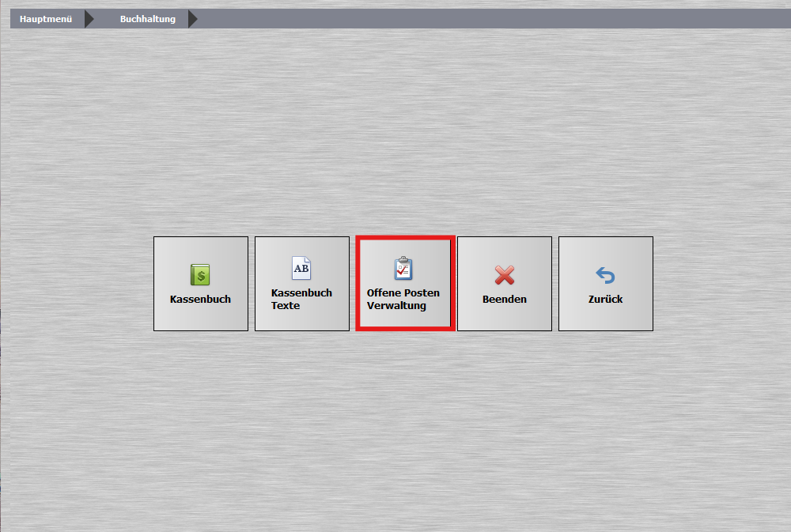791x532 pixels.
Task: Click the clipboard checklist icon
Action: click(x=403, y=268)
